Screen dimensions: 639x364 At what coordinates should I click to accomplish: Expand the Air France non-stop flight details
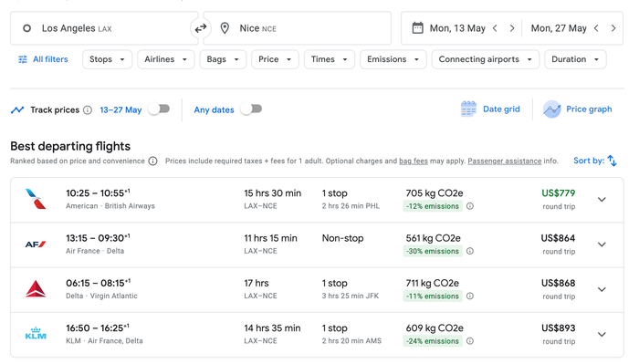pyautogui.click(x=602, y=244)
